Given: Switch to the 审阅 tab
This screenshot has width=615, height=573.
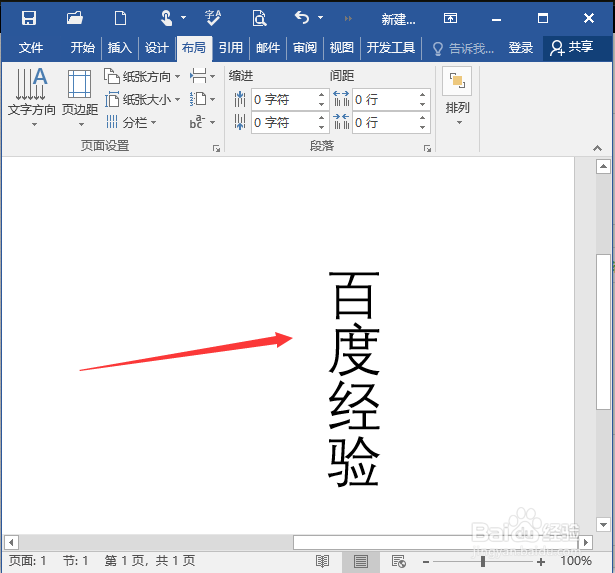Looking at the screenshot, I should coord(305,48).
